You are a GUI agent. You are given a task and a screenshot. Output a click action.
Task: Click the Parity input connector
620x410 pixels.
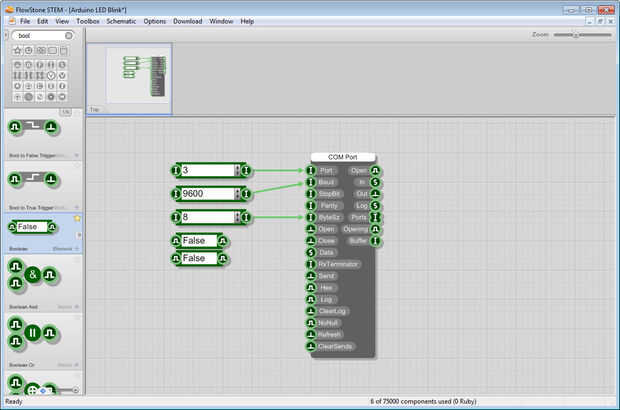(311, 206)
